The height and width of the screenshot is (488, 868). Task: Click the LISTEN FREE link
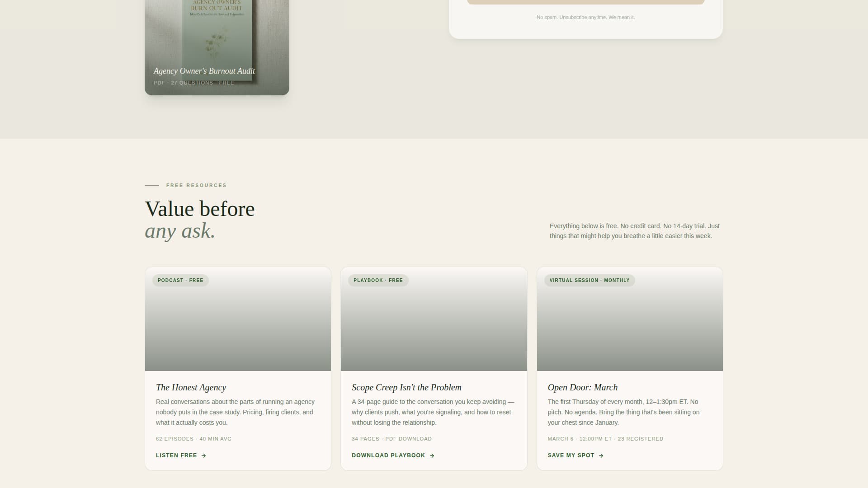(x=176, y=455)
